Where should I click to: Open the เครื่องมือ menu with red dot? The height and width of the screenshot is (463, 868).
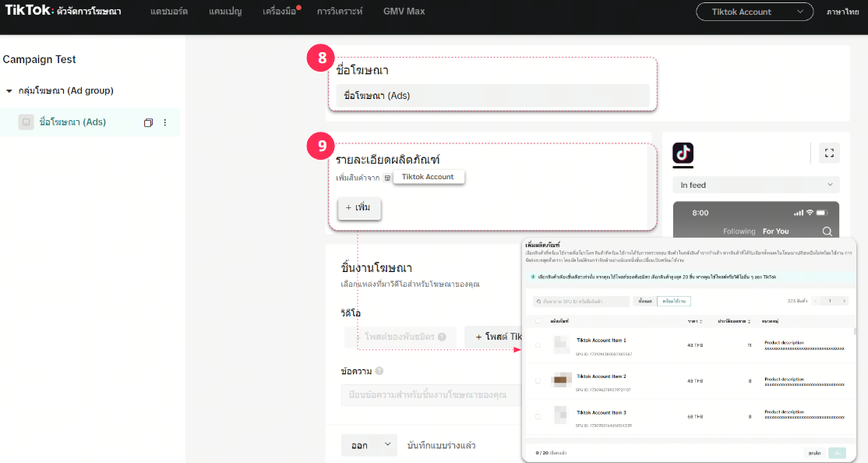pyautogui.click(x=280, y=11)
